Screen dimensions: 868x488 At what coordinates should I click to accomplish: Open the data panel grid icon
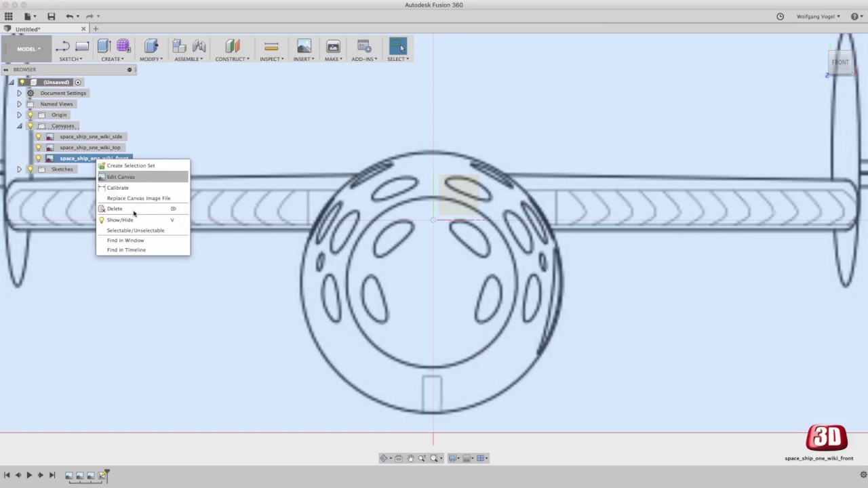point(9,16)
